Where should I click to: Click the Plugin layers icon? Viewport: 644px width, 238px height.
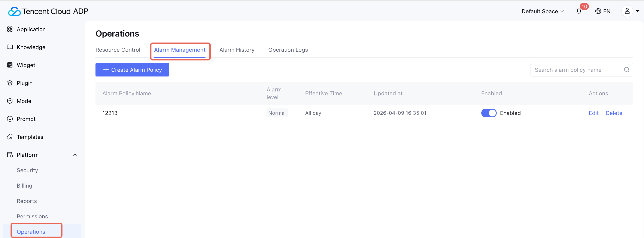click(x=10, y=83)
